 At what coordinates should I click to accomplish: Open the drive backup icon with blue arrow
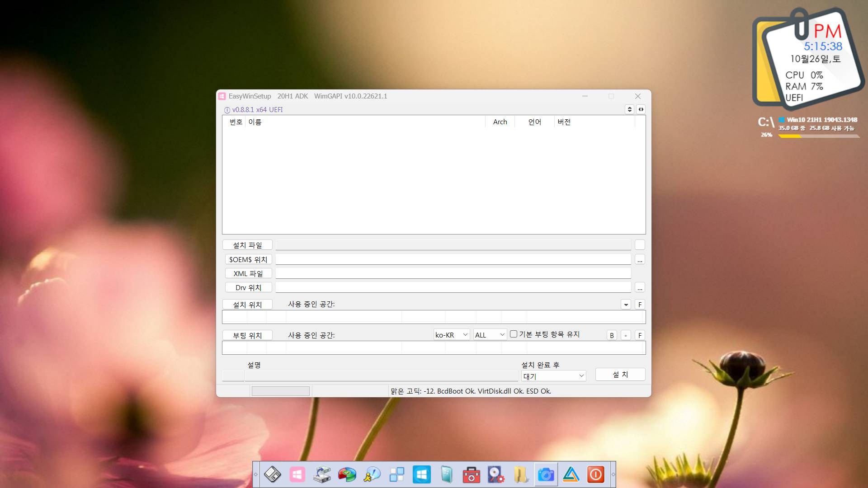322,474
